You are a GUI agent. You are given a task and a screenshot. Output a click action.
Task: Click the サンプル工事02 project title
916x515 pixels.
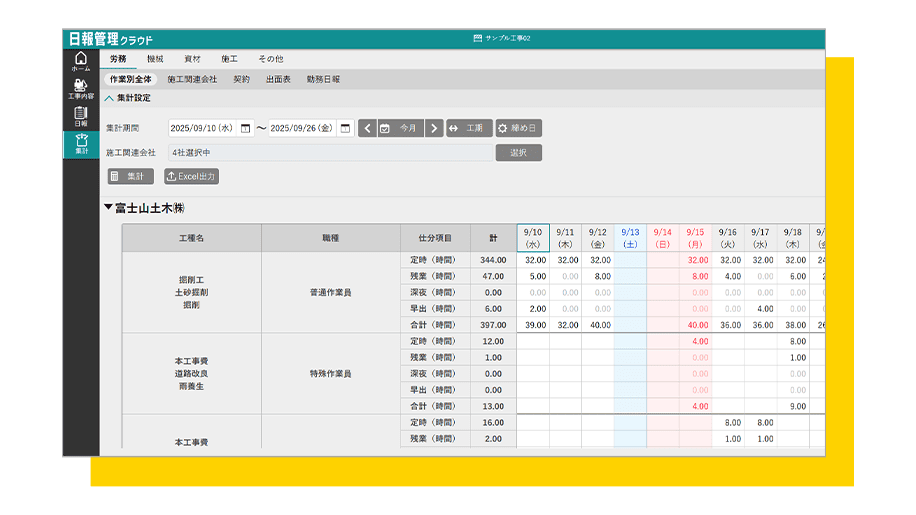click(x=502, y=38)
